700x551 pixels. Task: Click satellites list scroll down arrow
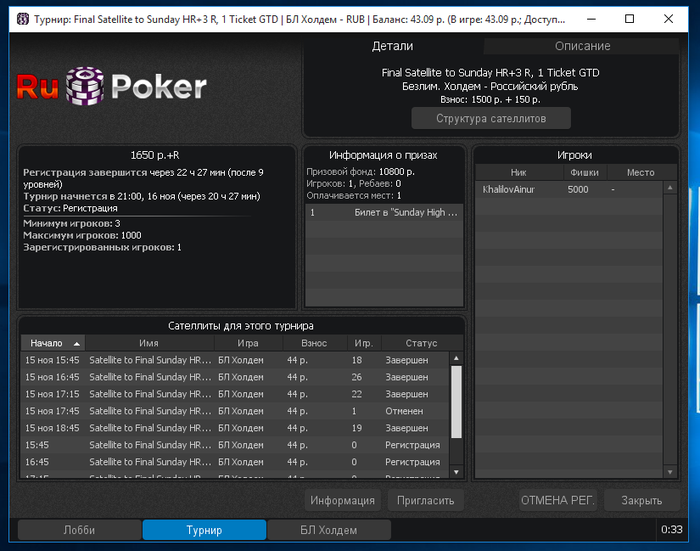(456, 472)
